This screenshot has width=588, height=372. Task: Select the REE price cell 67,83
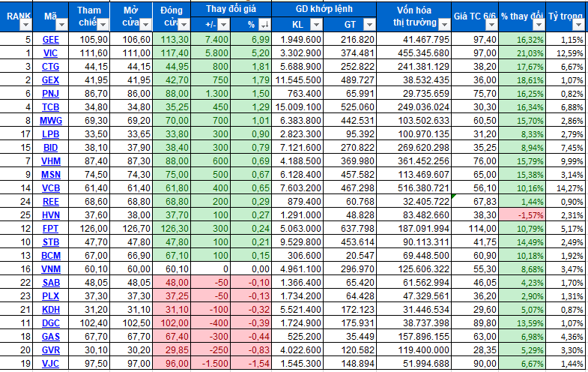coord(475,202)
